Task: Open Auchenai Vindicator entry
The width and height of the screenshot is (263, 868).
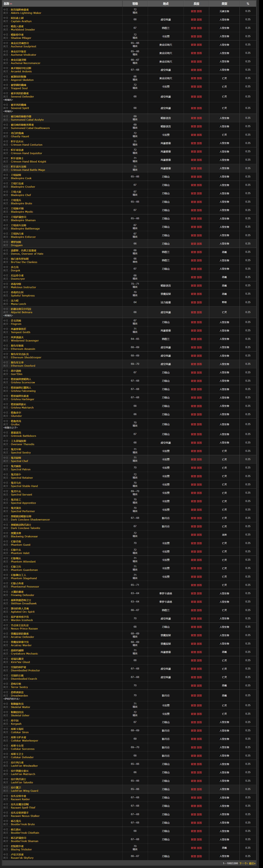Action: (x=24, y=55)
